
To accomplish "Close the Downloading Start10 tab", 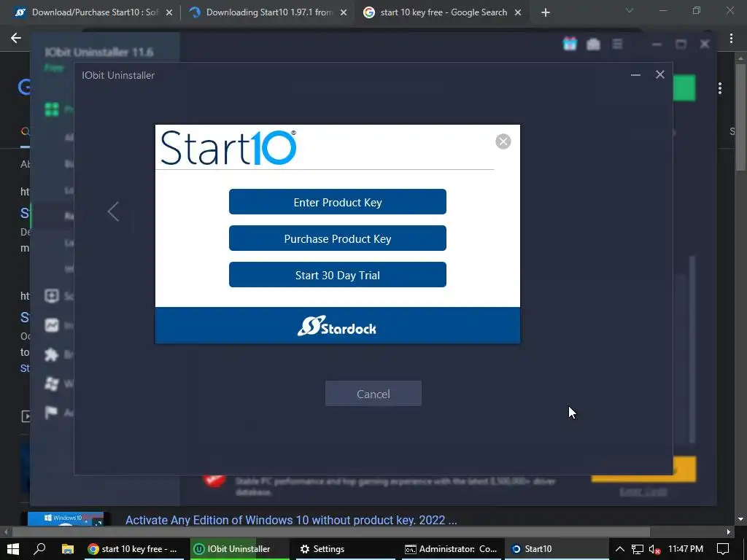I will tap(344, 13).
